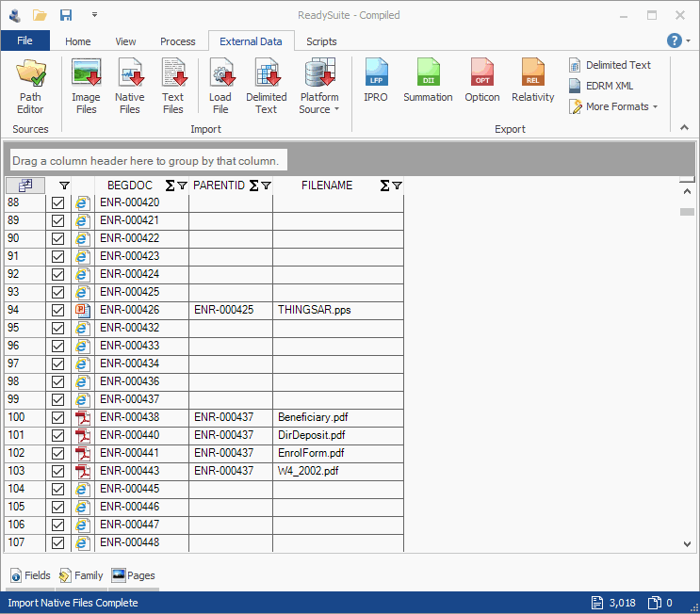Viewport: 700px width, 614px height.
Task: Click the EDRM XML export button
Action: click(x=602, y=86)
